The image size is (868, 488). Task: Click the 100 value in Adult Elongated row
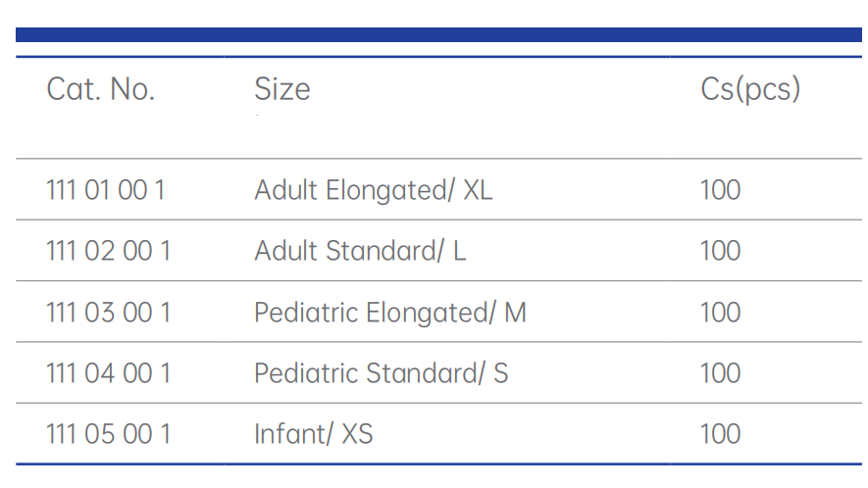click(720, 190)
